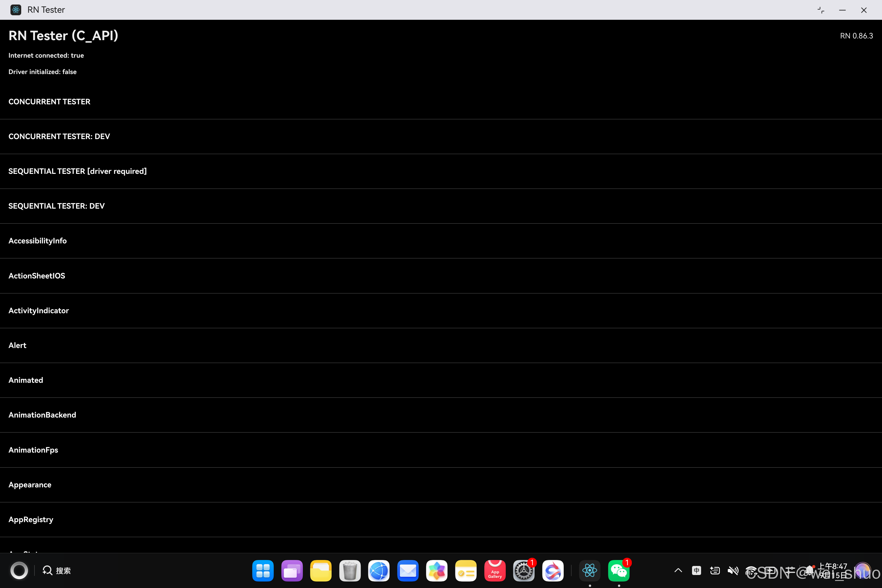This screenshot has height=588, width=882.
Task: Open the red-blue swirl app icon
Action: tap(553, 570)
